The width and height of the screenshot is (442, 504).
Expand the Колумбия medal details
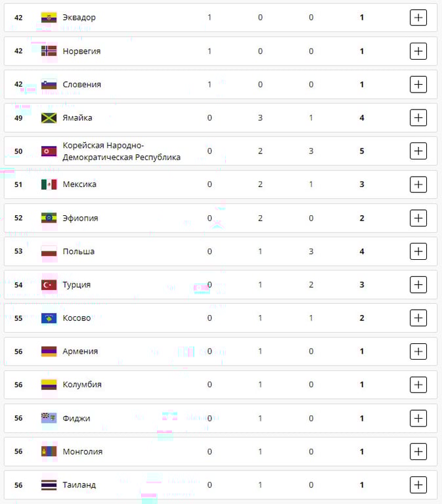click(x=418, y=385)
